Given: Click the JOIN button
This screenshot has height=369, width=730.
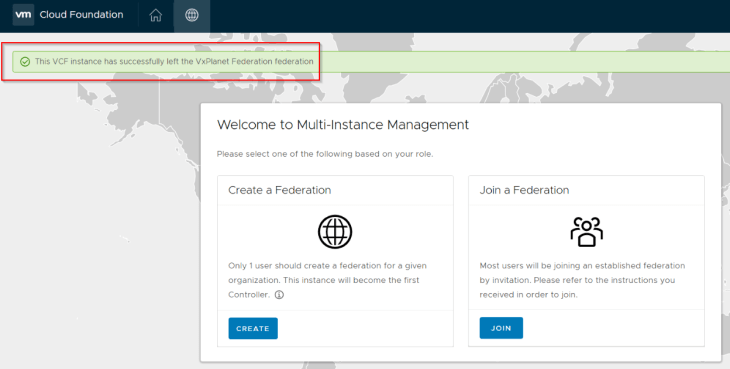Looking at the screenshot, I should [501, 328].
